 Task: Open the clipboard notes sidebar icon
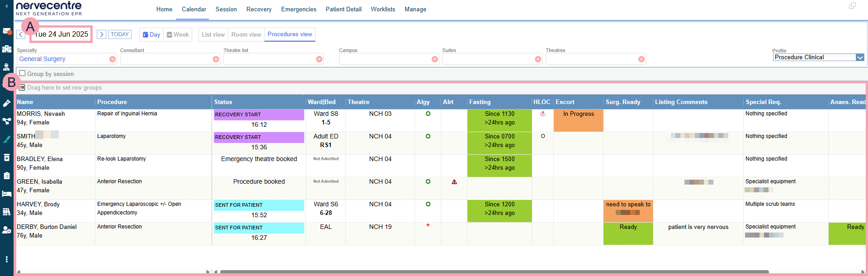[7, 176]
